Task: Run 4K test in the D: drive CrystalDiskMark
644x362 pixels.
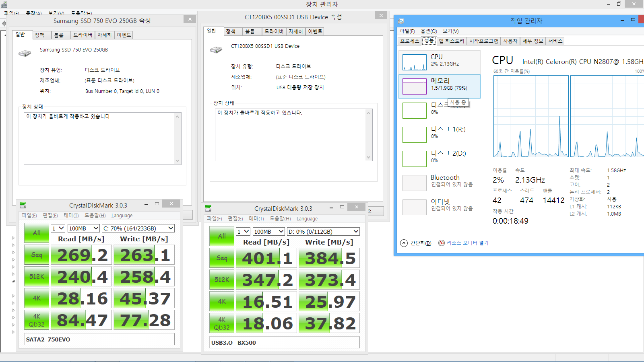Action: [222, 301]
